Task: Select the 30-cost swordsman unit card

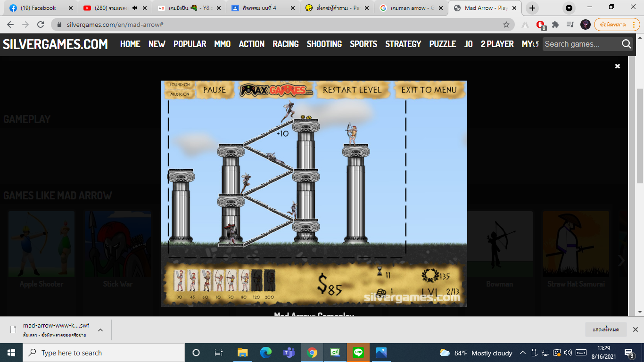Action: [179, 280]
